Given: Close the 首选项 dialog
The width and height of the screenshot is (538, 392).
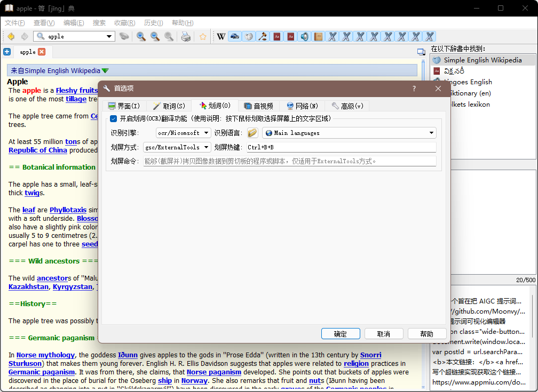Looking at the screenshot, I should point(438,89).
